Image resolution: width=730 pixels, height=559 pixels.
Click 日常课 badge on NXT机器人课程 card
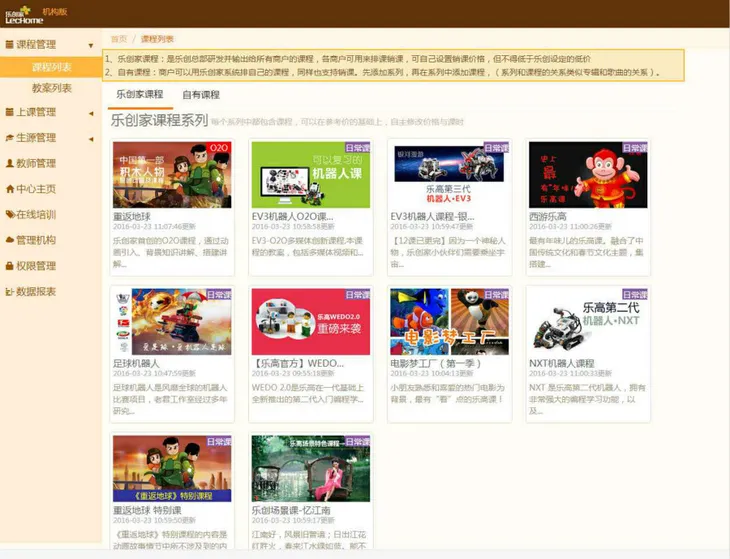635,295
